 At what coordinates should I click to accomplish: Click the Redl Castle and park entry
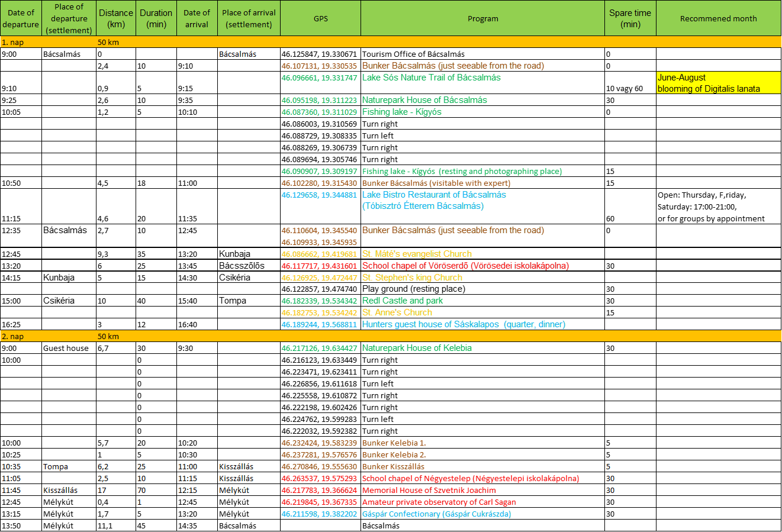pyautogui.click(x=403, y=301)
